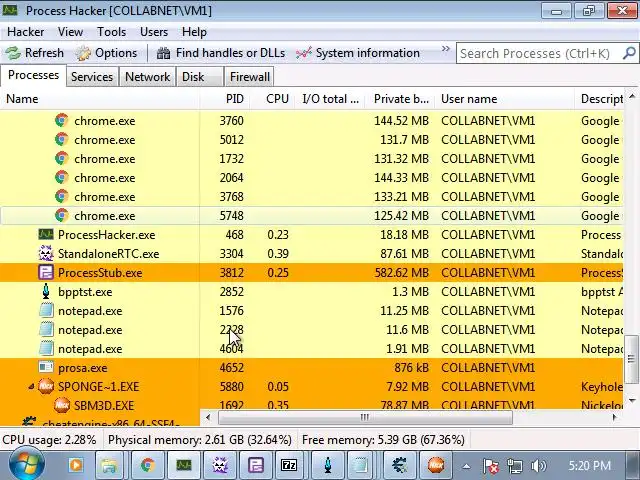Click the ProcessStub.exe process icon
This screenshot has width=640, height=480.
pyautogui.click(x=46, y=272)
